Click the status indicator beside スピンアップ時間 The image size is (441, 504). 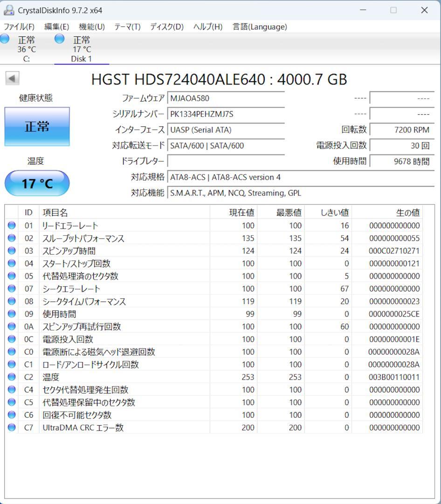coord(11,251)
